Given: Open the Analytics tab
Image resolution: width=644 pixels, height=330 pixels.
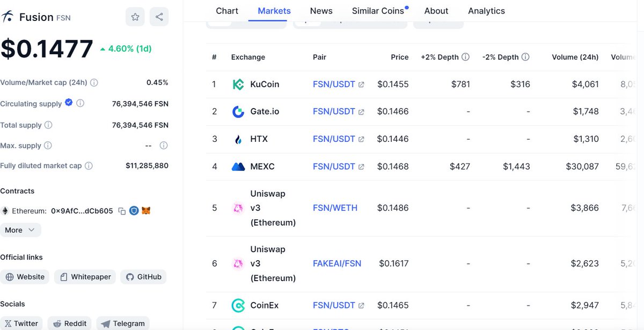Looking at the screenshot, I should [x=486, y=11].
